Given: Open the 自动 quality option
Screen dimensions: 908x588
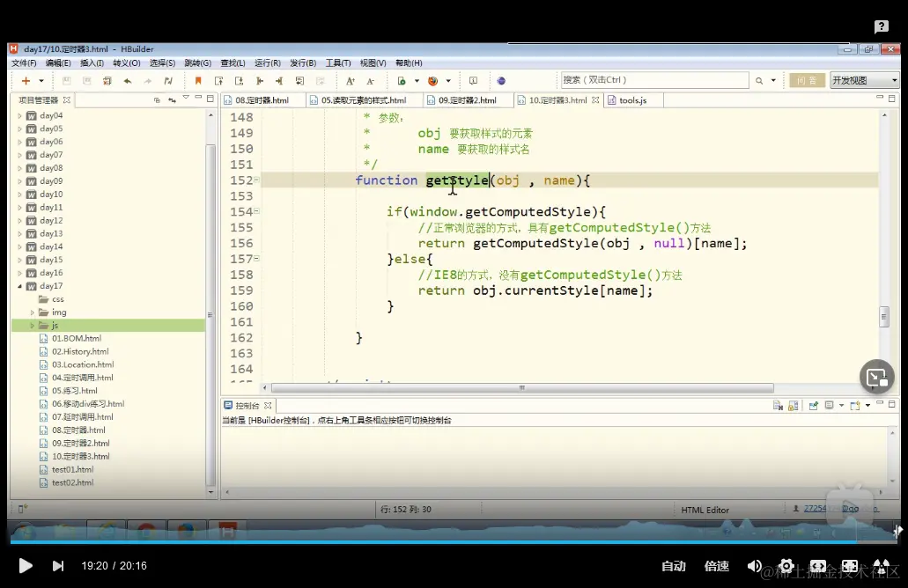Looking at the screenshot, I should pos(674,566).
